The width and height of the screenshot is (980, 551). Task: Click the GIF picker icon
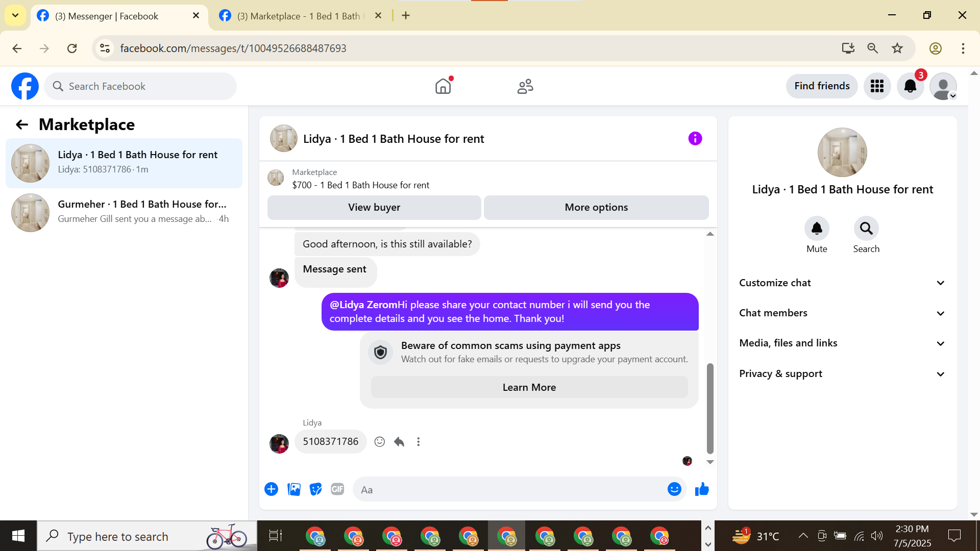337,489
